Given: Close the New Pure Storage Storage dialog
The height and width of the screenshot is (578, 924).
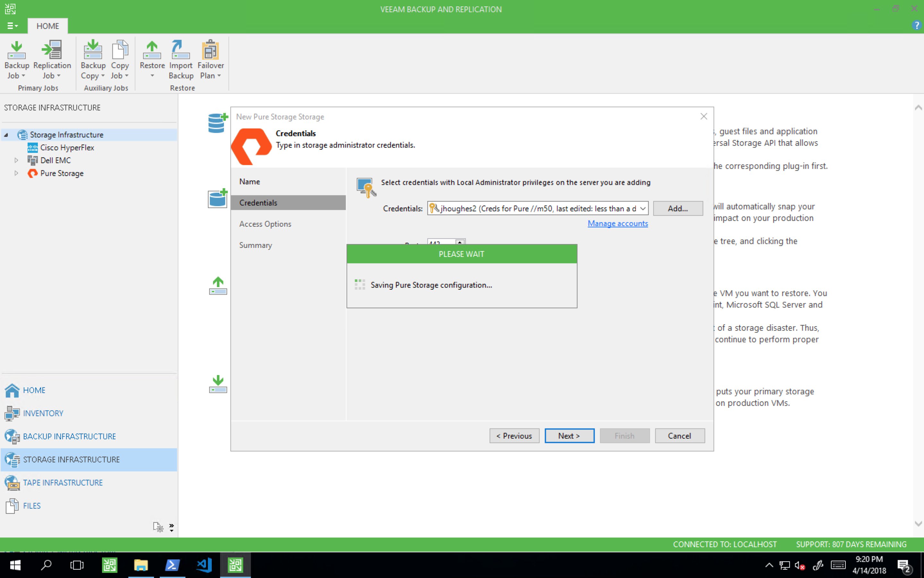Looking at the screenshot, I should click(704, 116).
